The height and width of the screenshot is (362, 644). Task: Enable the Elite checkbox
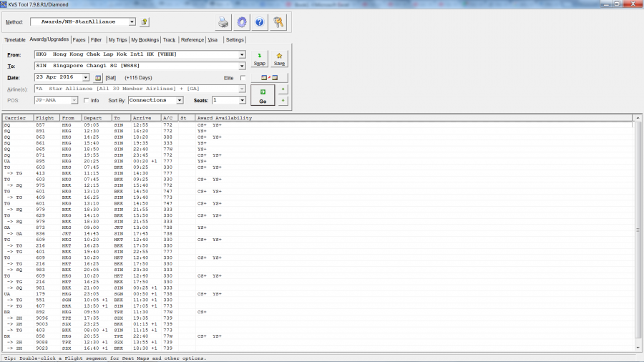243,77
